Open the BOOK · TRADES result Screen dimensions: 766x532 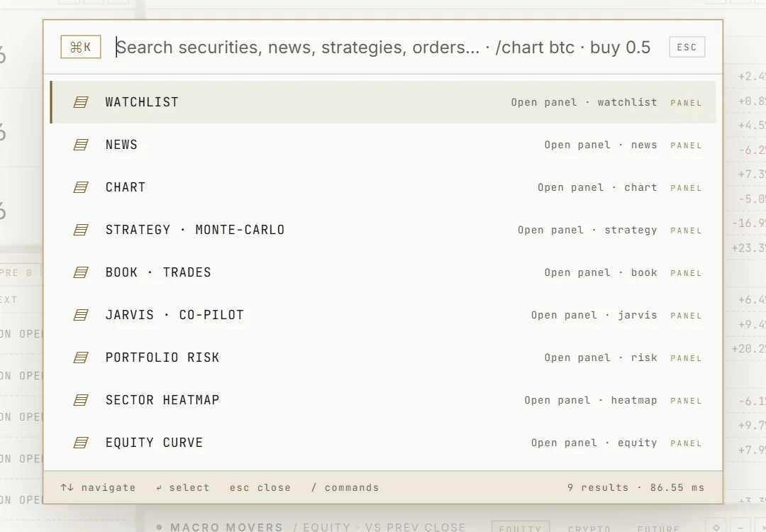[383, 272]
